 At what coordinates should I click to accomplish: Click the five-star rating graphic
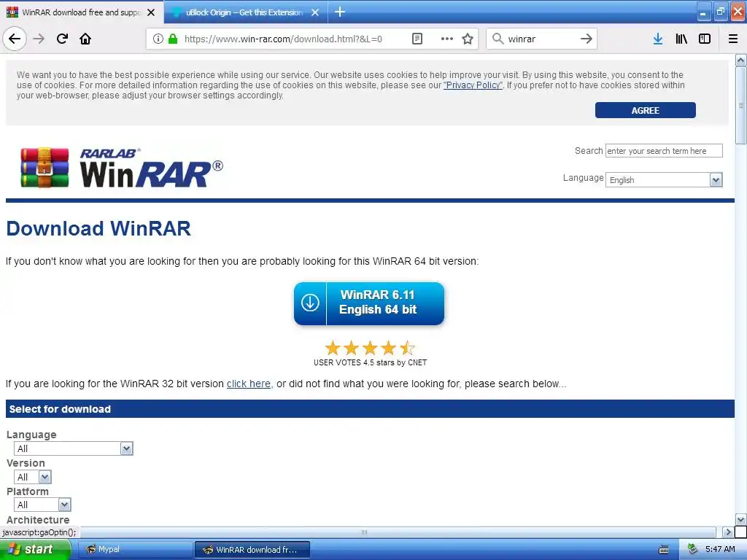coord(370,348)
